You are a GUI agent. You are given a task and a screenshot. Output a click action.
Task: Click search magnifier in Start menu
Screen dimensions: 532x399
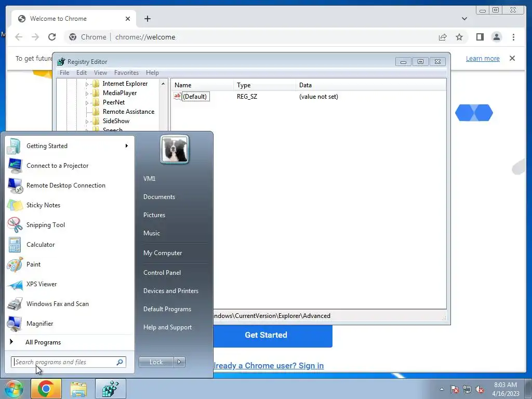[120, 362]
